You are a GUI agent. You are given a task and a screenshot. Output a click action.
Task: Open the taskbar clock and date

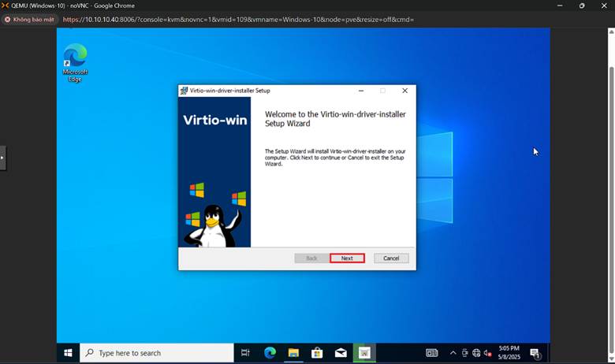(509, 353)
